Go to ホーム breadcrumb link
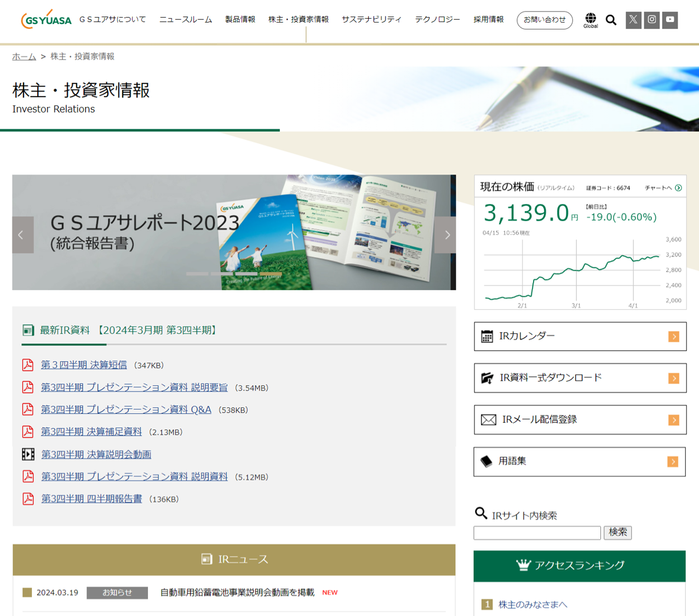 (x=24, y=56)
